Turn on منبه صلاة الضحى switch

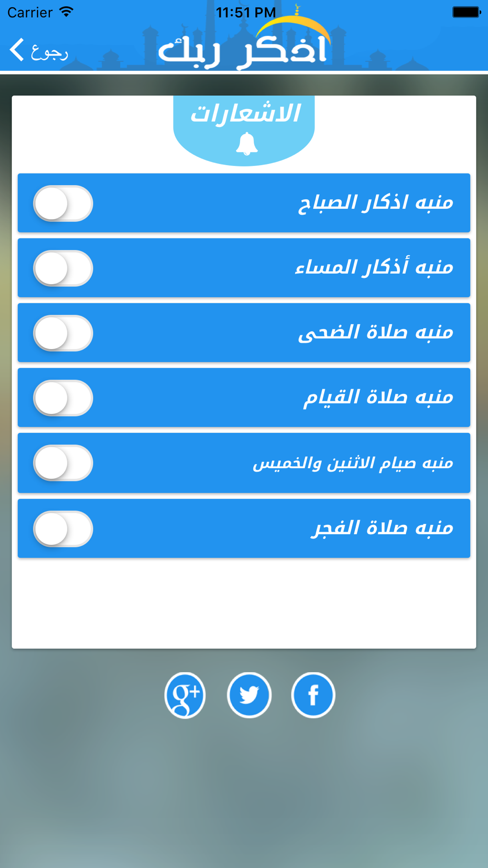click(x=63, y=333)
